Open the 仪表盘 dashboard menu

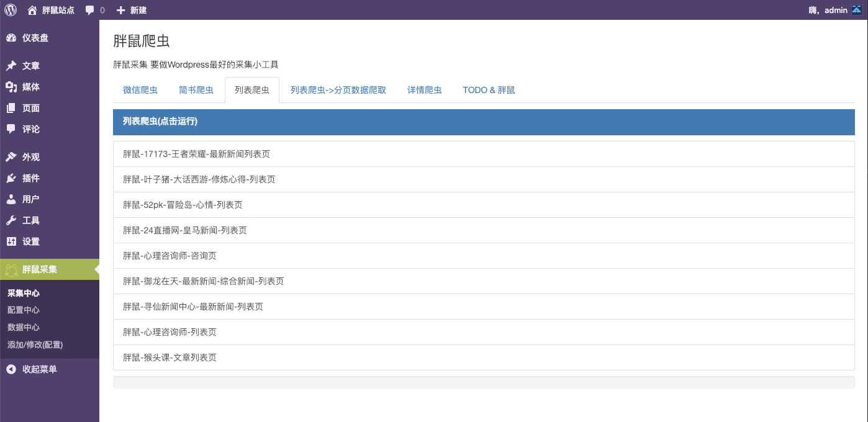coord(35,38)
